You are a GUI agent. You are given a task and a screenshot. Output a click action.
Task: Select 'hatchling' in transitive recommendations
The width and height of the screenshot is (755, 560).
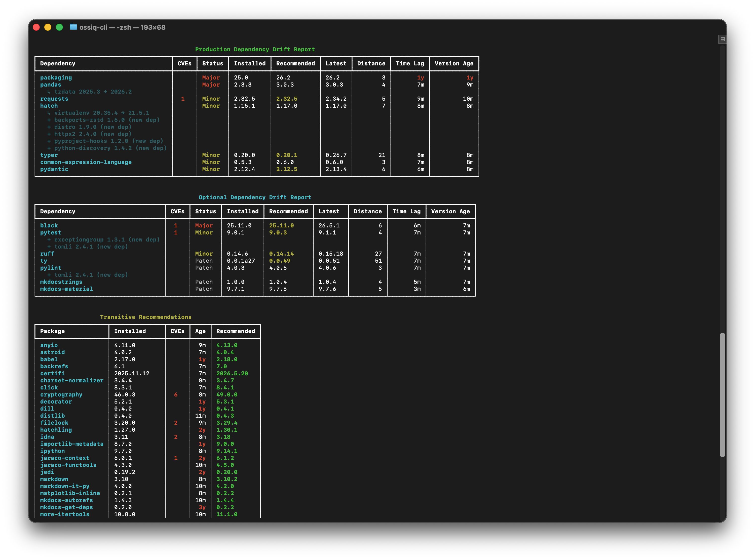click(x=56, y=430)
